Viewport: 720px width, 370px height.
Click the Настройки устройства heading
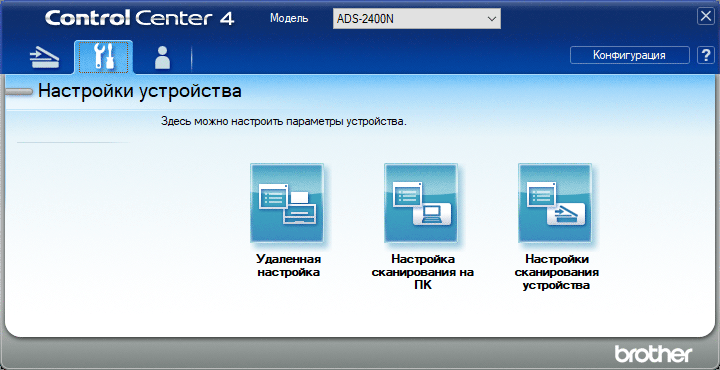[140, 91]
